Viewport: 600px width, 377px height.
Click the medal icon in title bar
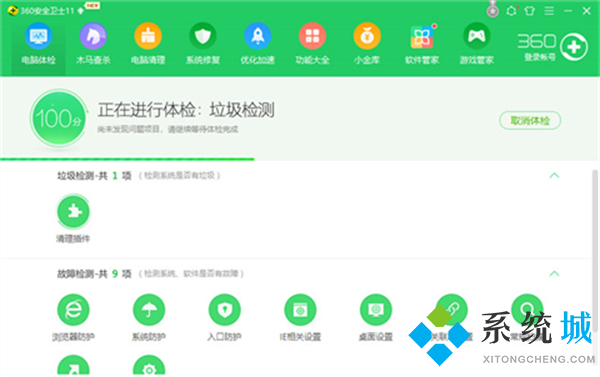coord(492,10)
